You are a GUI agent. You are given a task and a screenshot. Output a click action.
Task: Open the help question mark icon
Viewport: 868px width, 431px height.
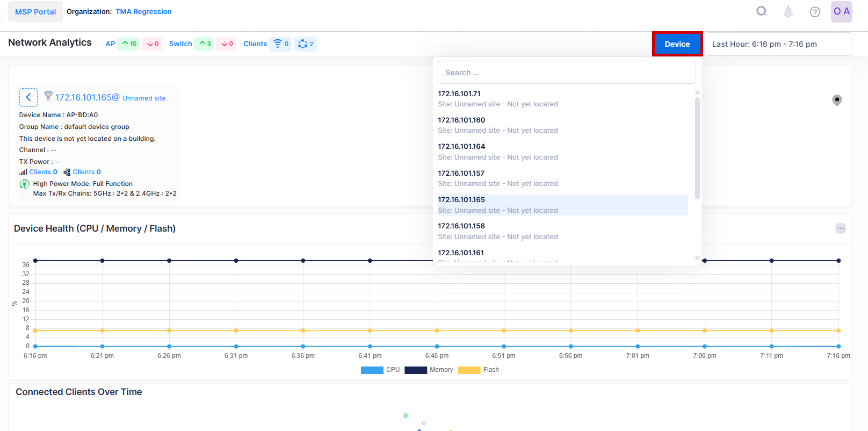[815, 12]
